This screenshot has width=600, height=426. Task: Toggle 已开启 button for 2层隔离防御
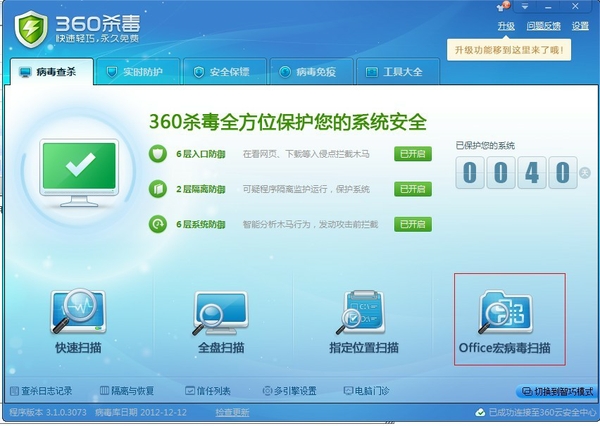point(413,189)
